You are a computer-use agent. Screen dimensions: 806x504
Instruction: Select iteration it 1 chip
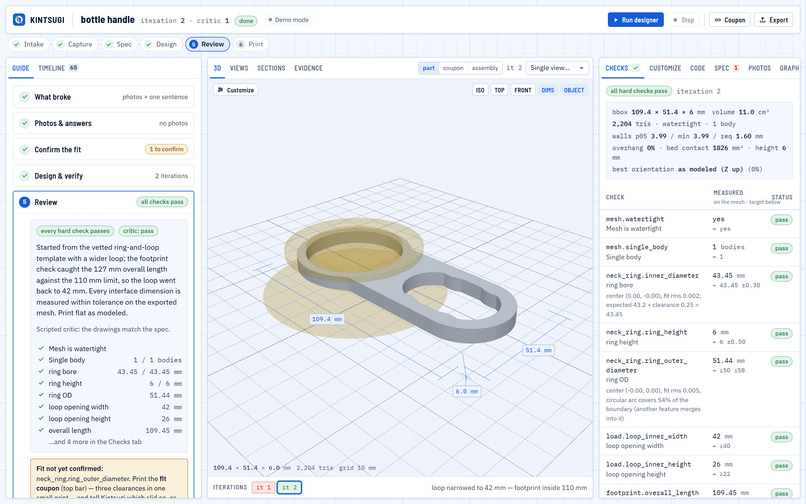(x=263, y=488)
